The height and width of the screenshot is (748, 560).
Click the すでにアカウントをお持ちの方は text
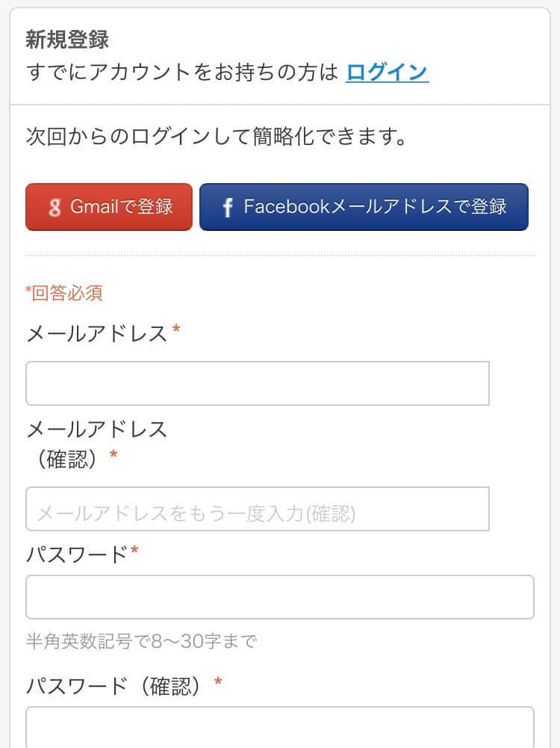tap(182, 72)
